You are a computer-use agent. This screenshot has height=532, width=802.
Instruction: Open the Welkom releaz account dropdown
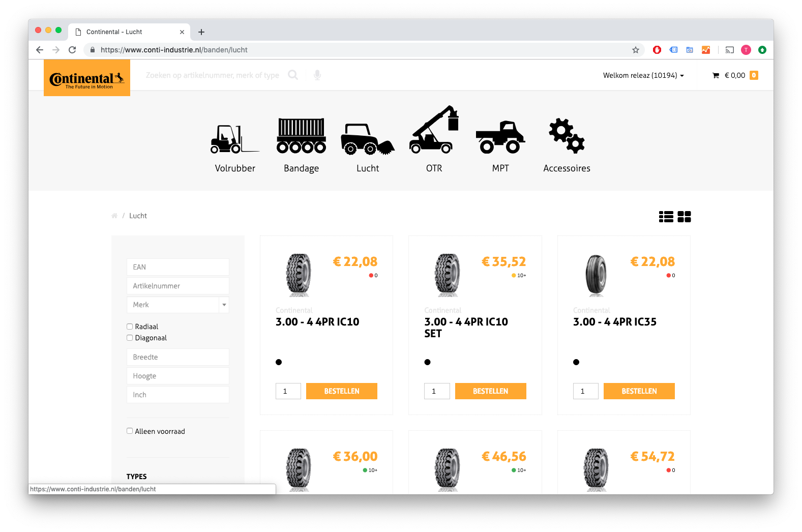pyautogui.click(x=643, y=75)
